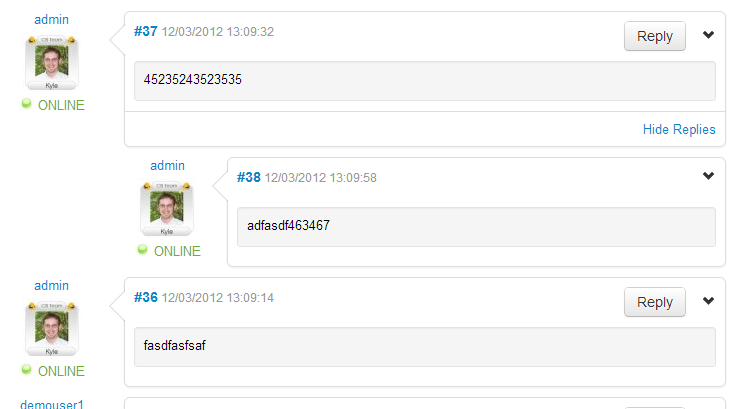Expand the chevron menu on comment #36
This screenshot has height=409, width=736.
[x=708, y=301]
